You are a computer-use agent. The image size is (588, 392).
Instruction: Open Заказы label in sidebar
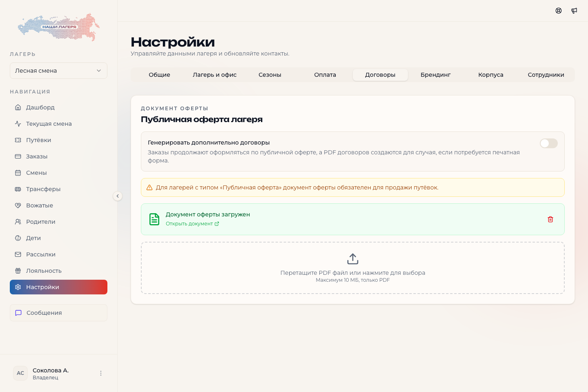[37, 156]
